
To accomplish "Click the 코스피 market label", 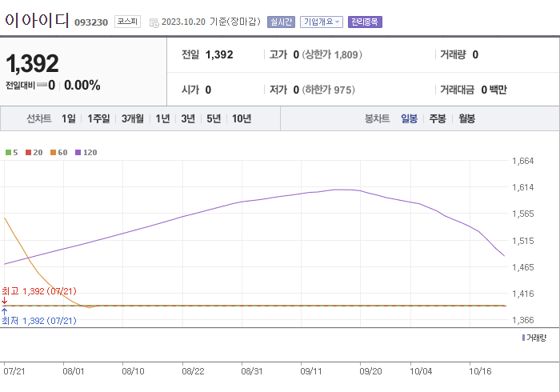I will click(x=127, y=22).
